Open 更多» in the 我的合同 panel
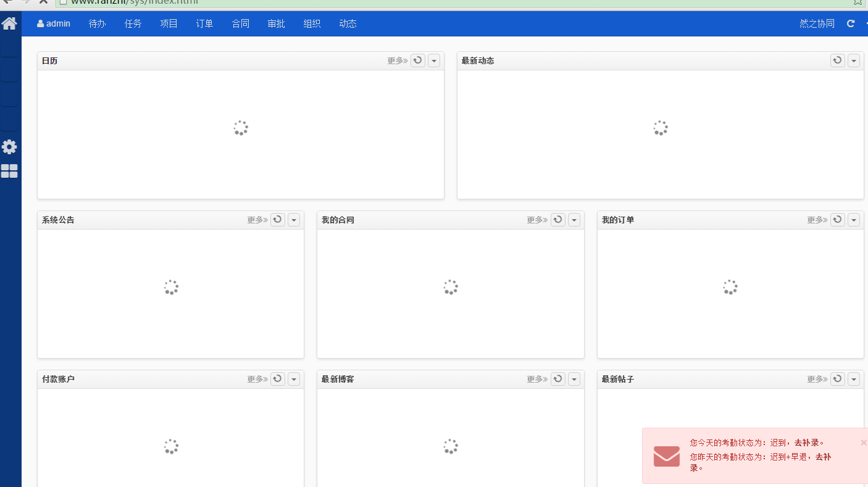Viewport: 868px width, 487px height. [x=537, y=220]
